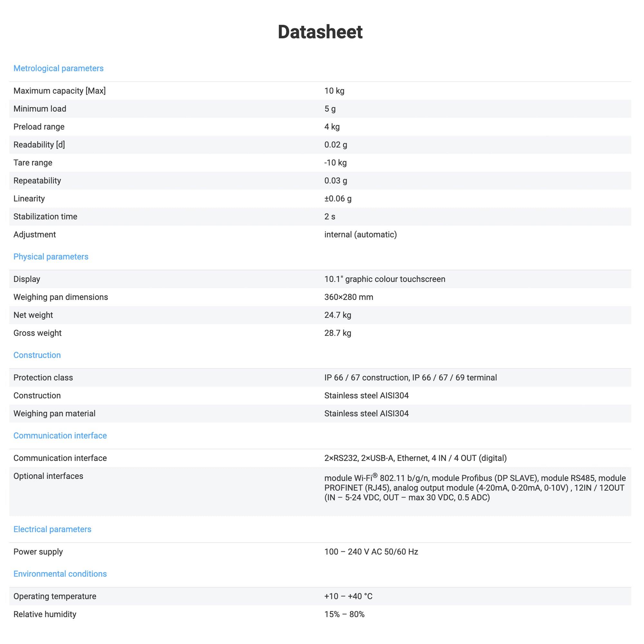Click the Stabilization time row label

click(45, 217)
